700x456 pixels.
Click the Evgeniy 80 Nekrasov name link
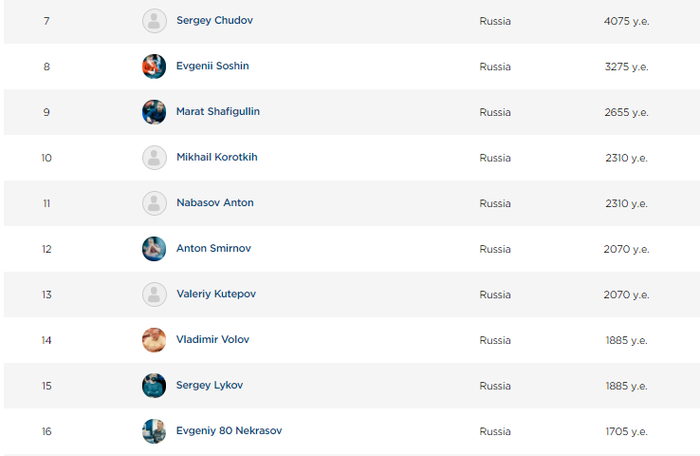[x=229, y=431]
